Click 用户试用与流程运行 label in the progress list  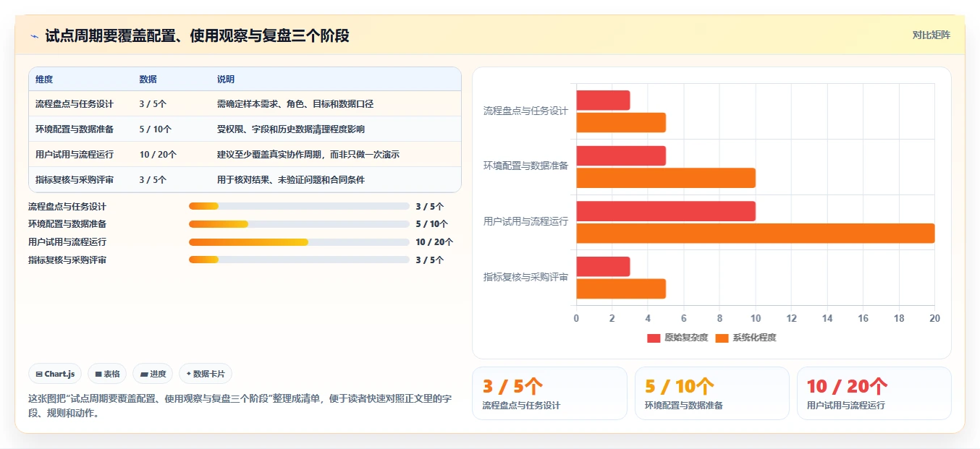pos(67,242)
